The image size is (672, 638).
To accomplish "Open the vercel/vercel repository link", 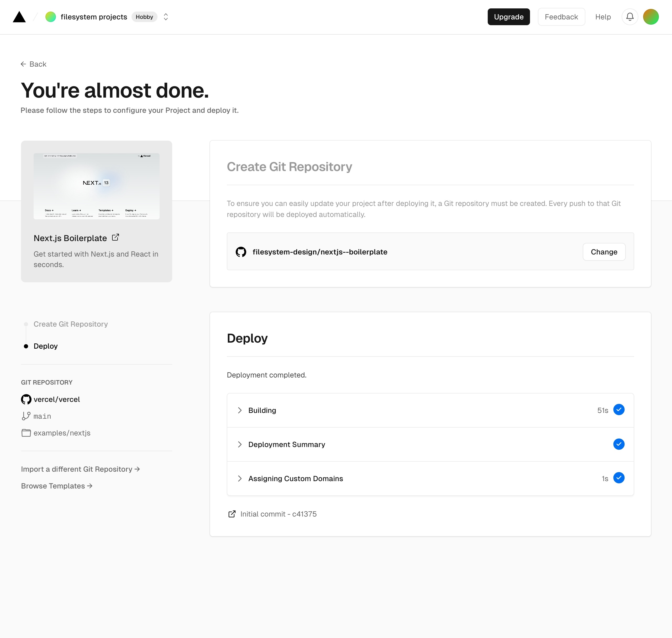I will (x=56, y=399).
